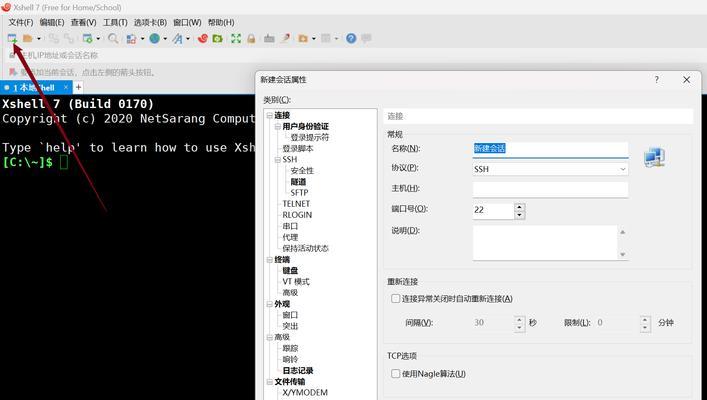Viewport: 707px width, 400px height.
Task: Collapse the SSH tree node
Action: (278, 160)
